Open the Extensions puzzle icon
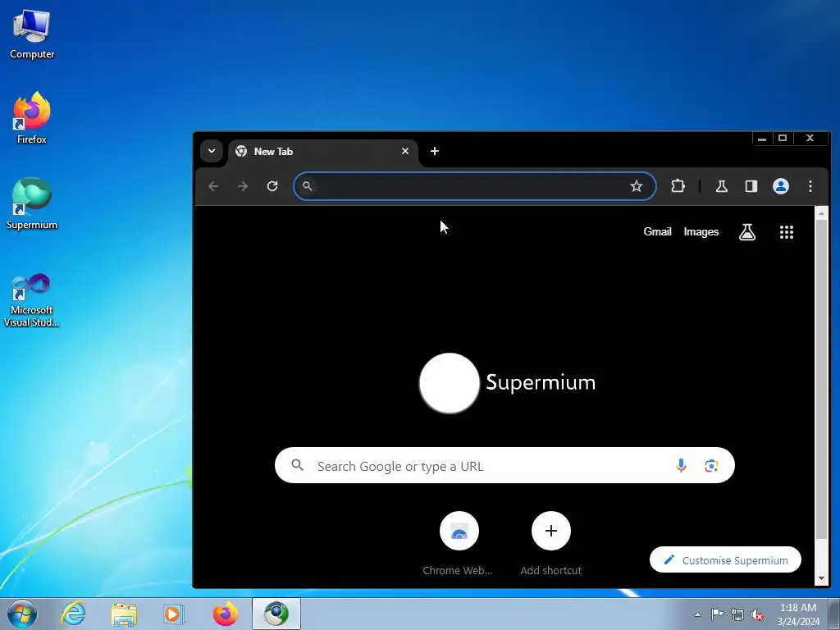The width and height of the screenshot is (840, 630). [x=678, y=186]
